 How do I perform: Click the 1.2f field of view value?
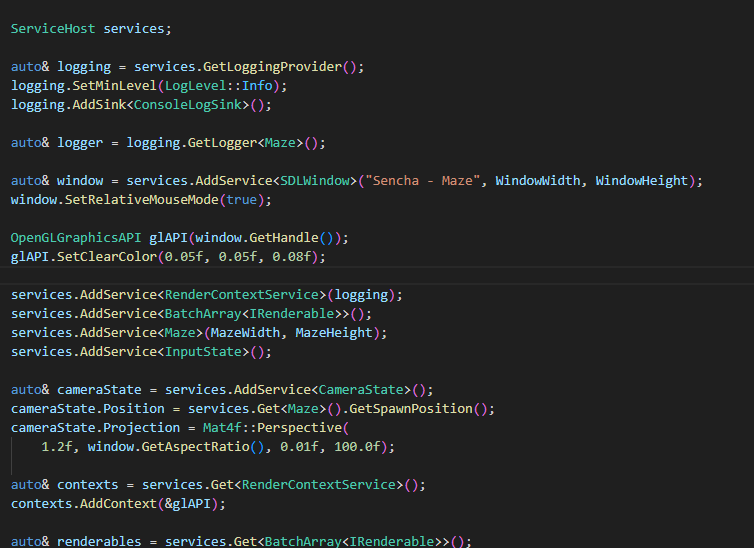click(57, 447)
